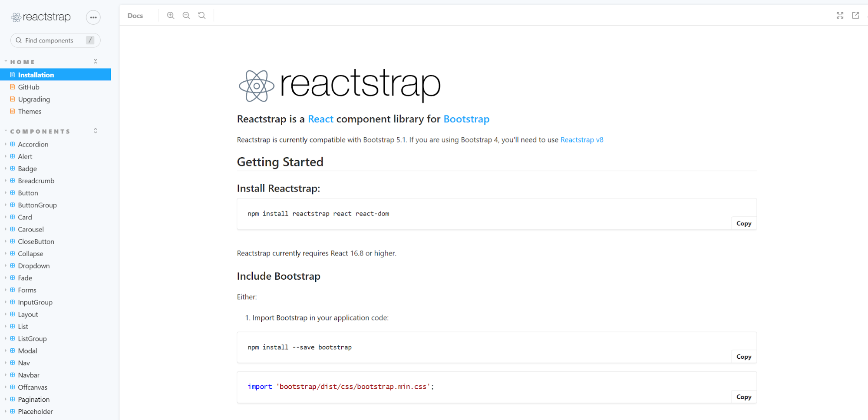Reset zoom with the toolbar icon
The height and width of the screenshot is (420, 868).
coord(202,15)
